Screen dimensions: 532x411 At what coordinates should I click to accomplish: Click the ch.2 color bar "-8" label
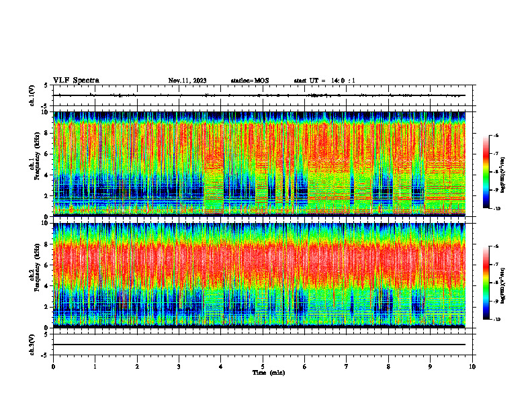(496, 283)
